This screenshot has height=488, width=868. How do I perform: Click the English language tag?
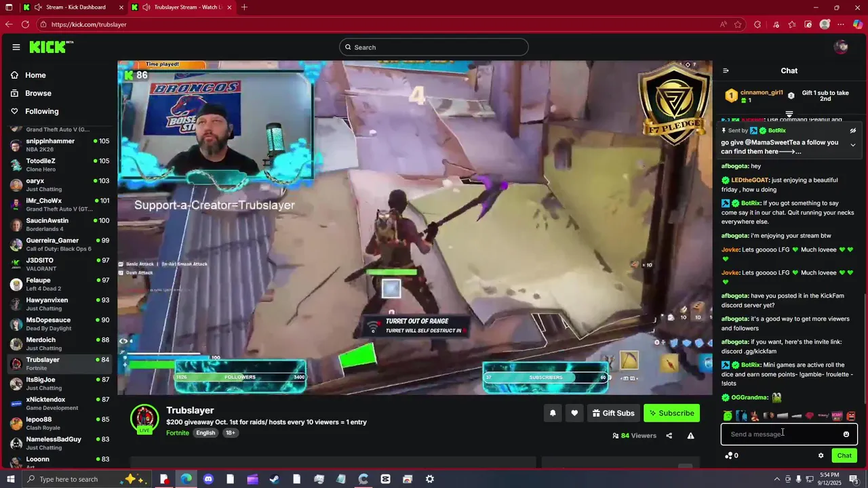tap(205, 433)
